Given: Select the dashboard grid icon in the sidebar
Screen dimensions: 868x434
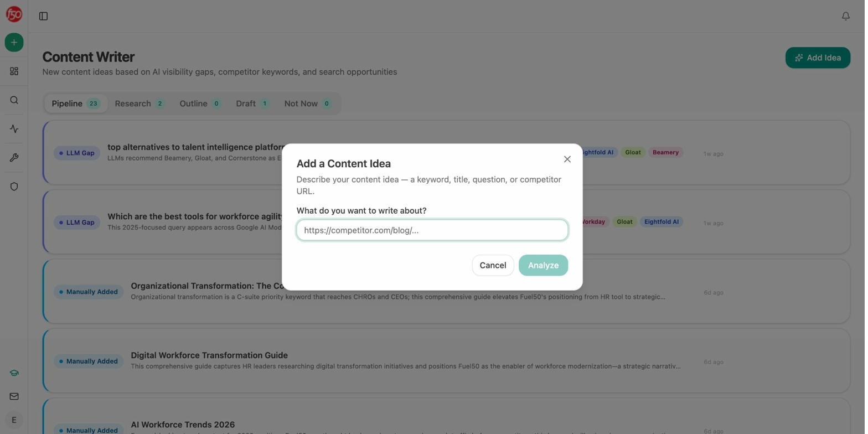Looking at the screenshot, I should pos(13,71).
